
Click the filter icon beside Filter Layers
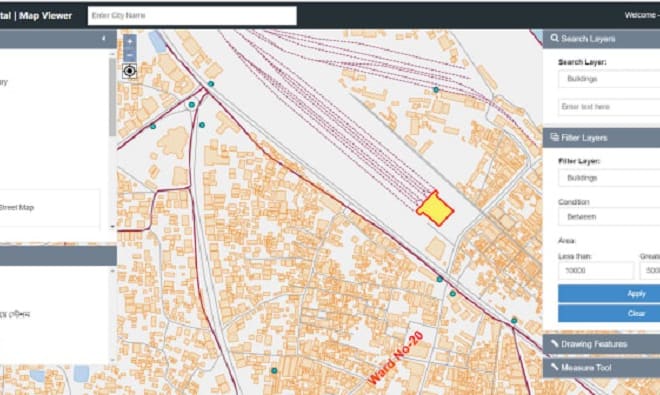tap(555, 137)
